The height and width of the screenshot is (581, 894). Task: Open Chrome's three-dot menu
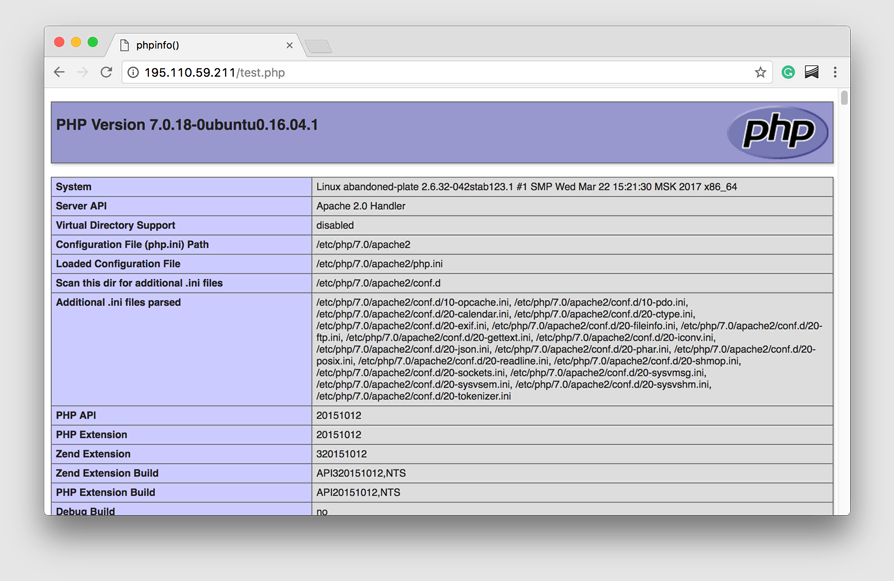pos(836,72)
